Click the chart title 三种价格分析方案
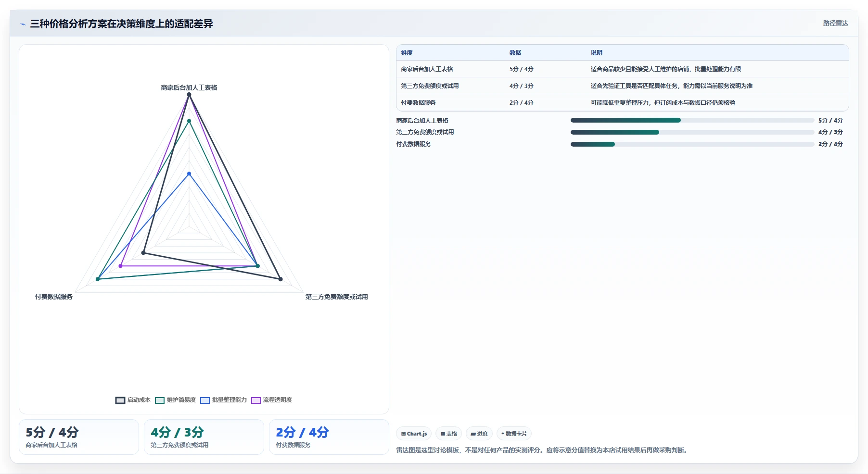The image size is (868, 474). pyautogui.click(x=121, y=24)
